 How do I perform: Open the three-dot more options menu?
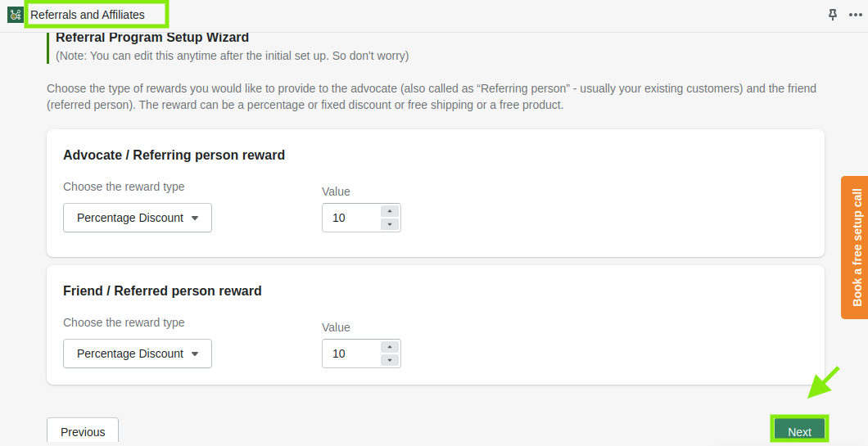(x=855, y=15)
